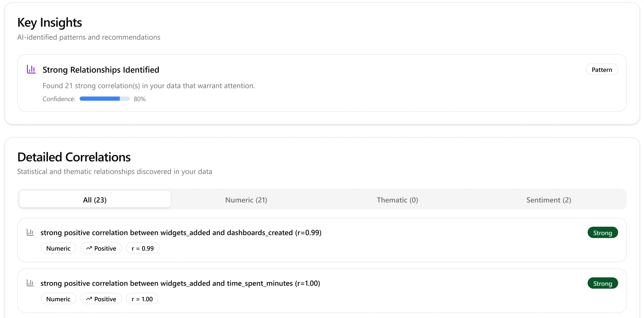The width and height of the screenshot is (644, 318).
Task: Click Numeric chip under time_spent_minutes correlation
Action: [58, 299]
